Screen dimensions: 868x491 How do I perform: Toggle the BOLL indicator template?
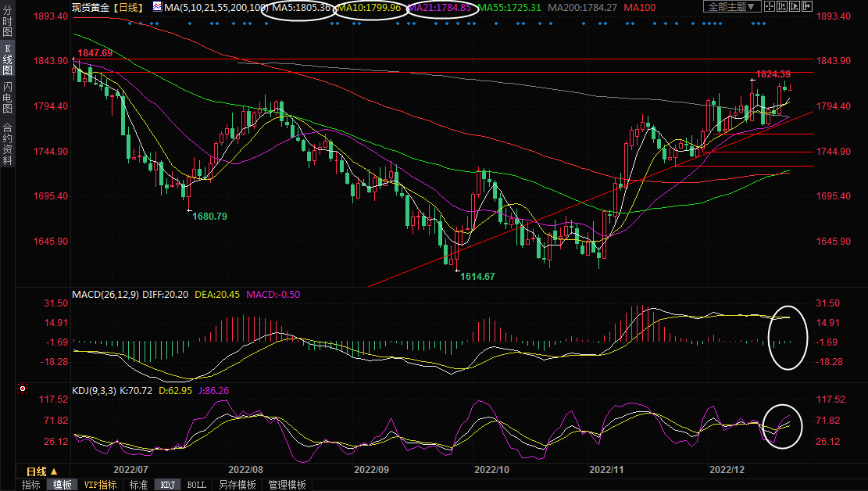tap(197, 485)
